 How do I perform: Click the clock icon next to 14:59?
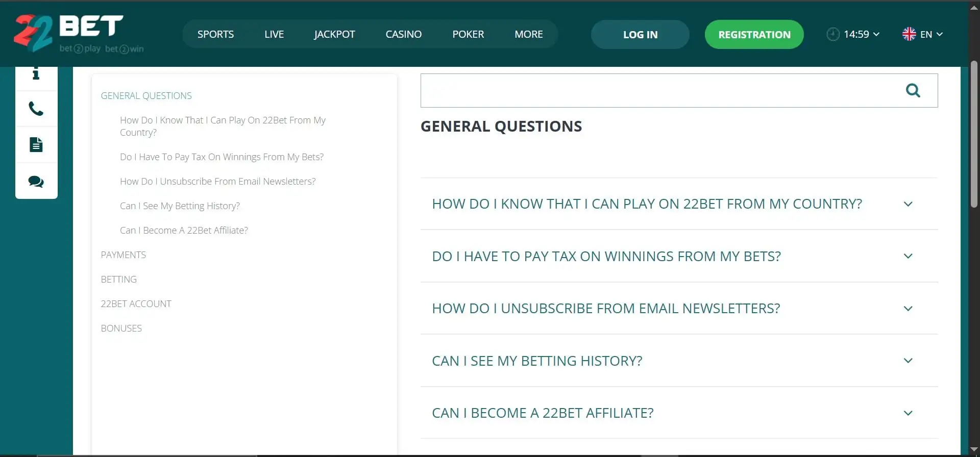coord(832,34)
